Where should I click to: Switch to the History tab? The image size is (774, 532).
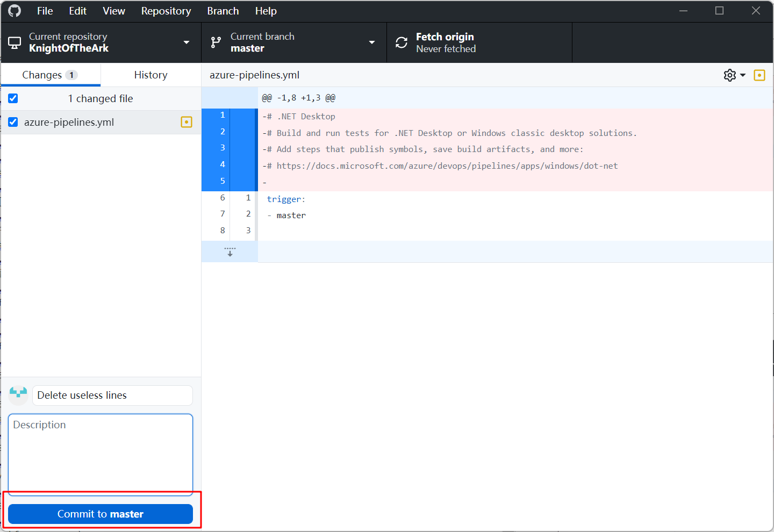[x=150, y=75]
